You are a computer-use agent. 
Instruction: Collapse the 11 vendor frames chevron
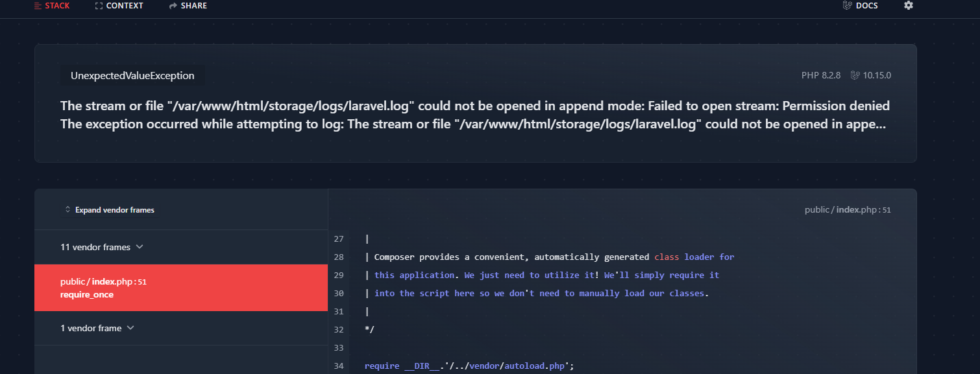pyautogui.click(x=139, y=247)
